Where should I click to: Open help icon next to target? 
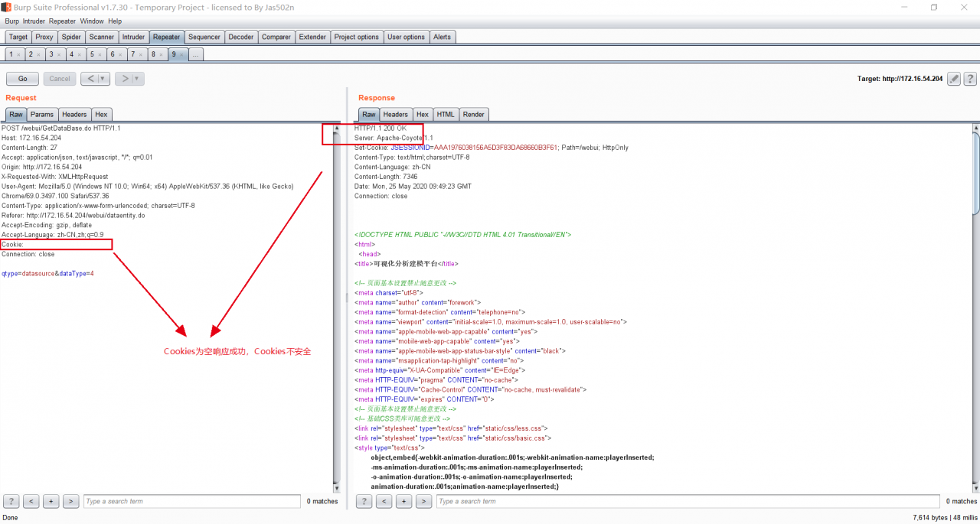[x=970, y=79]
